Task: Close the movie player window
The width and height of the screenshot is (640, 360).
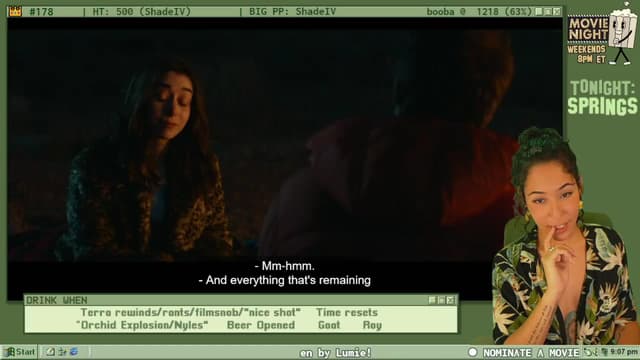Action: click(557, 11)
